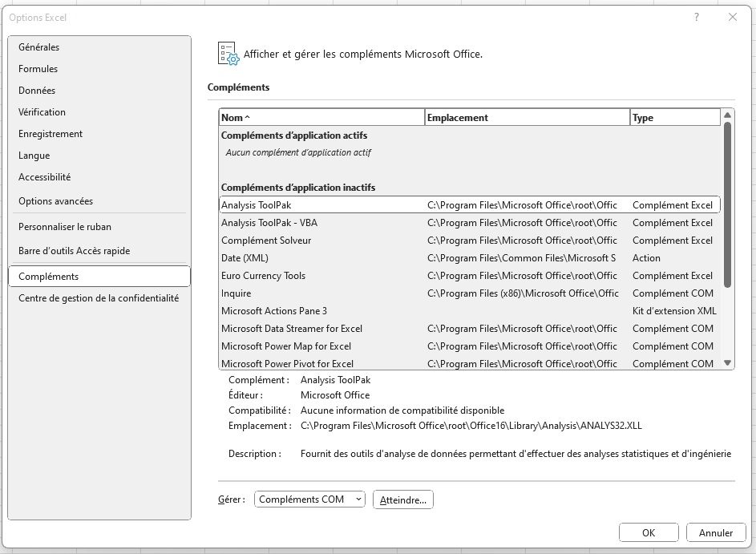Image resolution: width=756 pixels, height=554 pixels.
Task: Click the ANALYS32.XLL location path text
Action: 471,426
